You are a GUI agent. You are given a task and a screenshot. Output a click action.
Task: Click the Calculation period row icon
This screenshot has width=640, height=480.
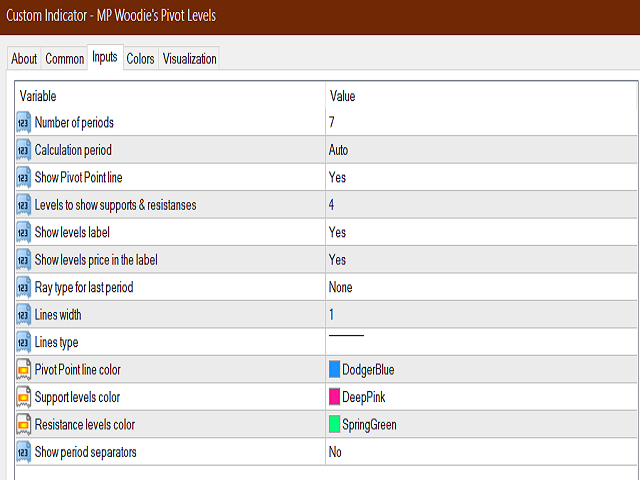24,150
